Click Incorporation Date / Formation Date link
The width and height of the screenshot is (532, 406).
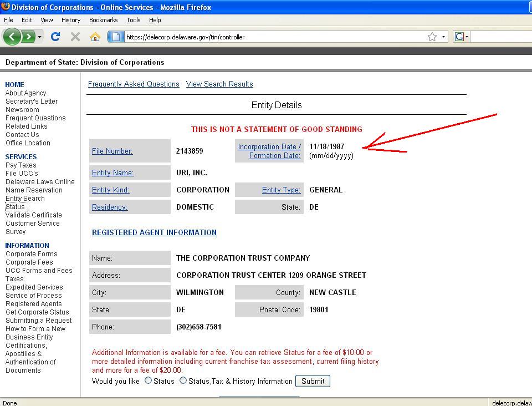click(x=269, y=151)
